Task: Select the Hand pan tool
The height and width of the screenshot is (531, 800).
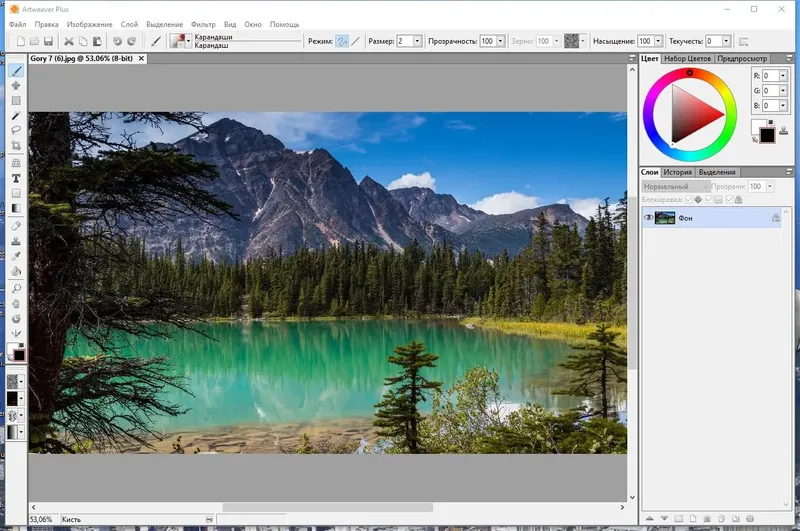Action: click(16, 304)
